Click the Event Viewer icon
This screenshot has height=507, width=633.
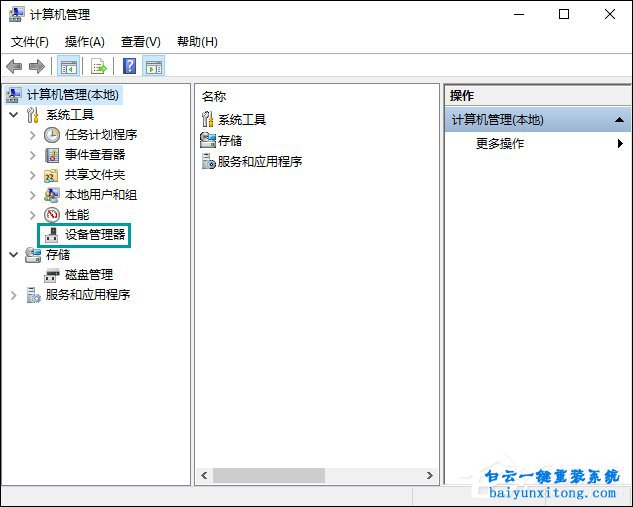tap(52, 155)
